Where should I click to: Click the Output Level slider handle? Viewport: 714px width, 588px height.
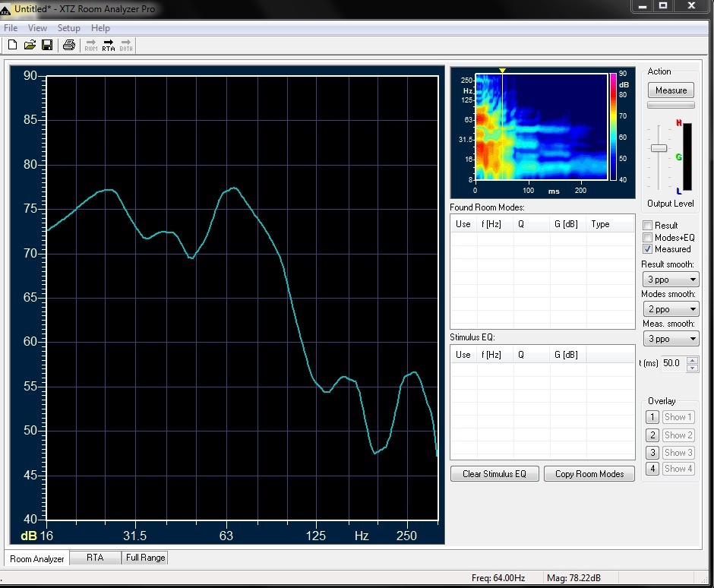coord(659,148)
